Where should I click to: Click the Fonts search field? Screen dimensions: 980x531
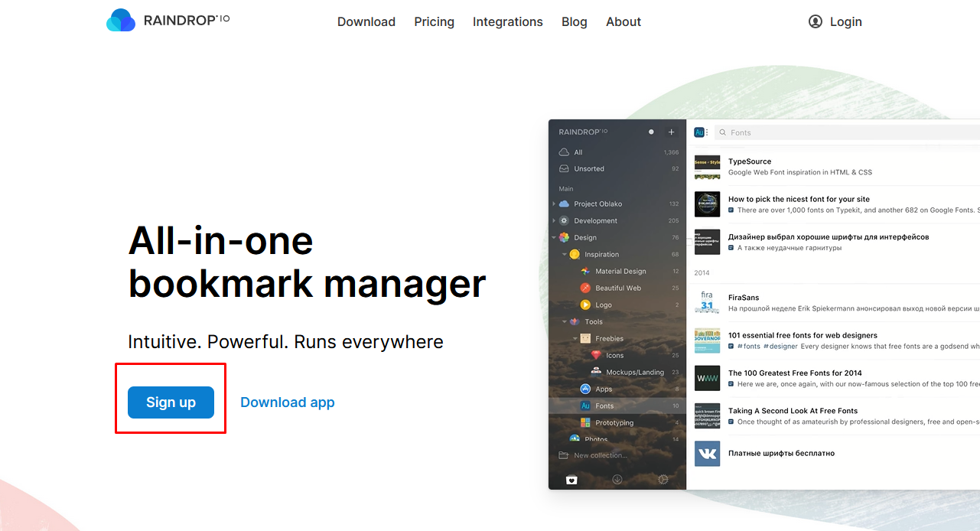[x=848, y=132]
